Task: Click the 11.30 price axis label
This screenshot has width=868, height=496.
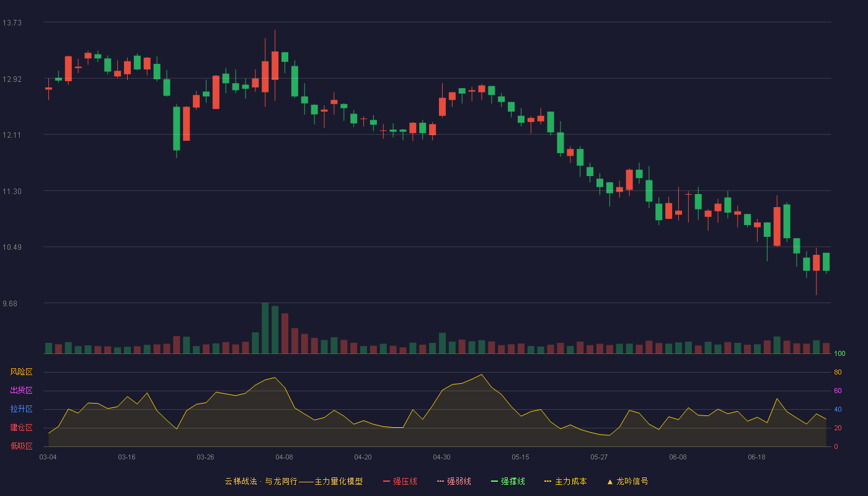Action: click(x=12, y=192)
